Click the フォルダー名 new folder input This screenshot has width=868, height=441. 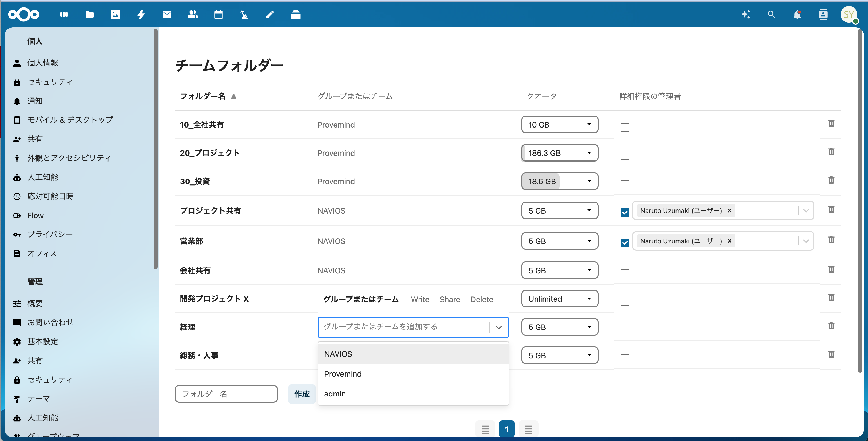pos(226,394)
